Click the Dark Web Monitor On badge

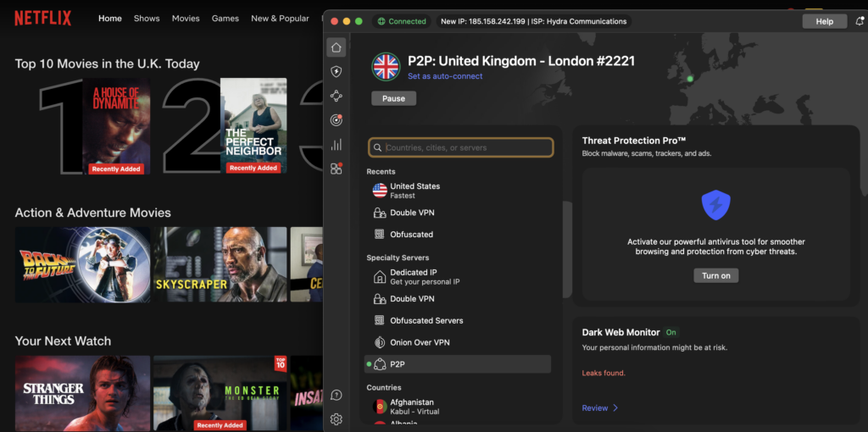(x=671, y=332)
